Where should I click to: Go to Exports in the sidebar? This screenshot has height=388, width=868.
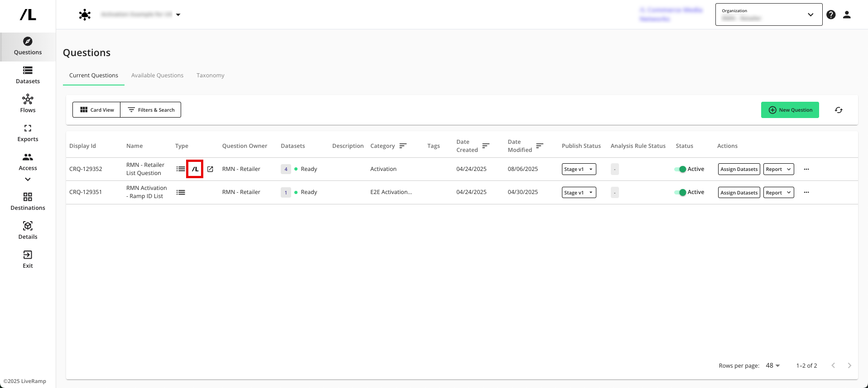click(x=28, y=133)
